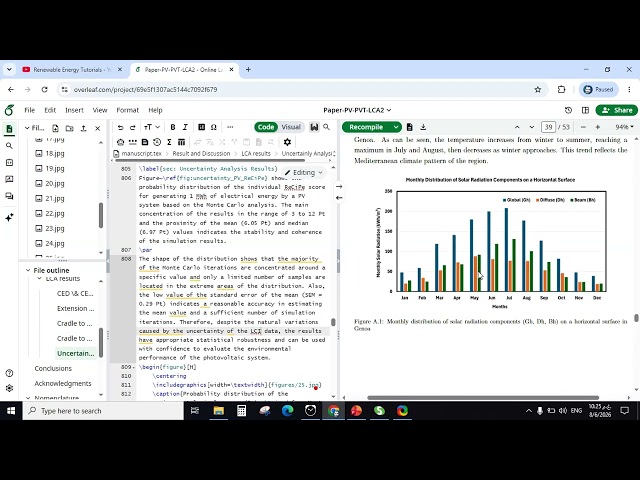Open the View menu
640x480 pixels.
pos(100,110)
